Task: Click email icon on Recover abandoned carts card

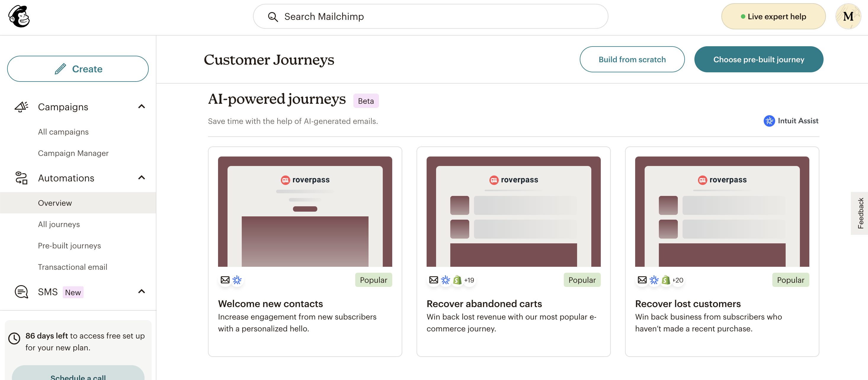Action: click(433, 280)
